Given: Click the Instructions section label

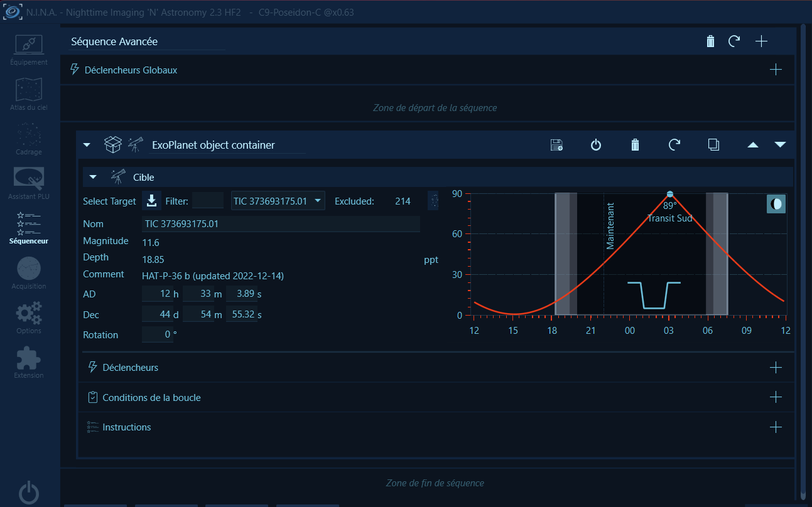Looking at the screenshot, I should point(127,427).
